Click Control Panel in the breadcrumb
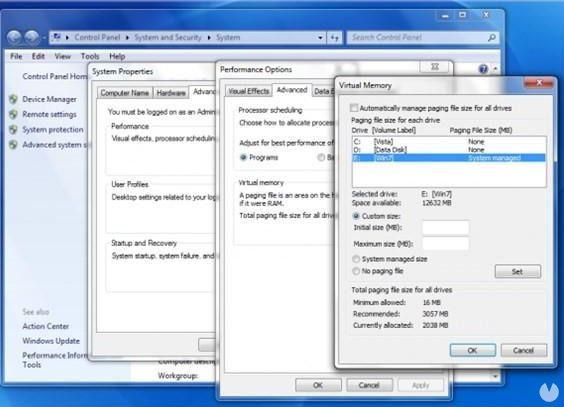564x407 pixels. tap(97, 37)
